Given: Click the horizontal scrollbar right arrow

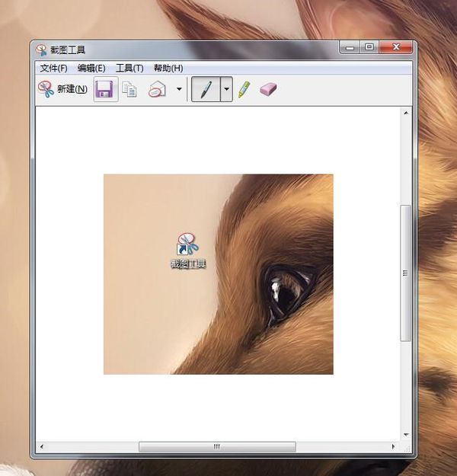Looking at the screenshot, I should pos(393,447).
